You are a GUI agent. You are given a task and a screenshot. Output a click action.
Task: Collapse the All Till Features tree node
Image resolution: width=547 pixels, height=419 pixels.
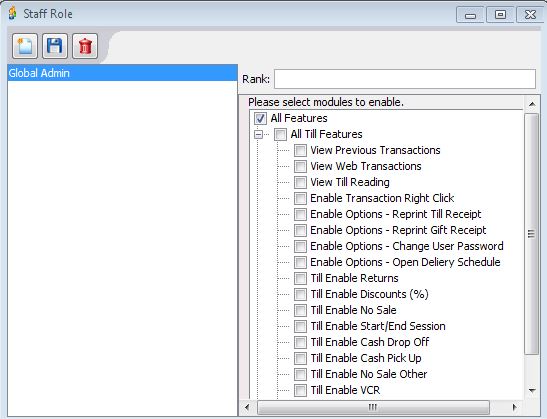pyautogui.click(x=258, y=134)
